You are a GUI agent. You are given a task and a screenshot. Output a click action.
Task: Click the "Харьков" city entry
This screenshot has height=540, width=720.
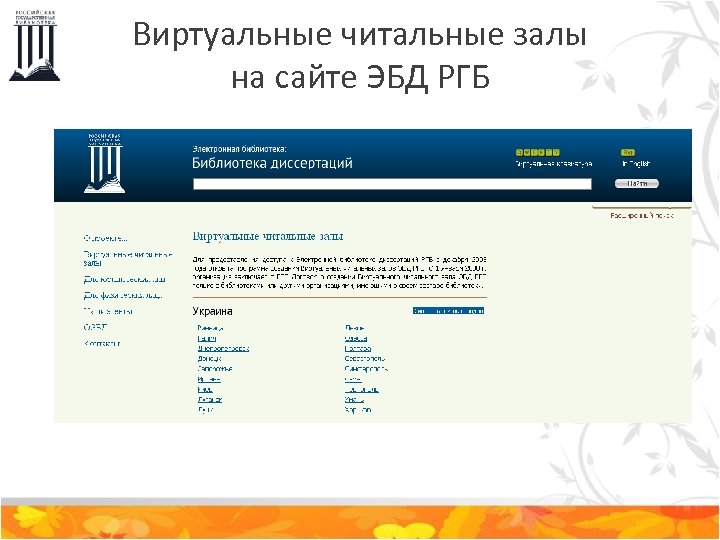pos(358,410)
